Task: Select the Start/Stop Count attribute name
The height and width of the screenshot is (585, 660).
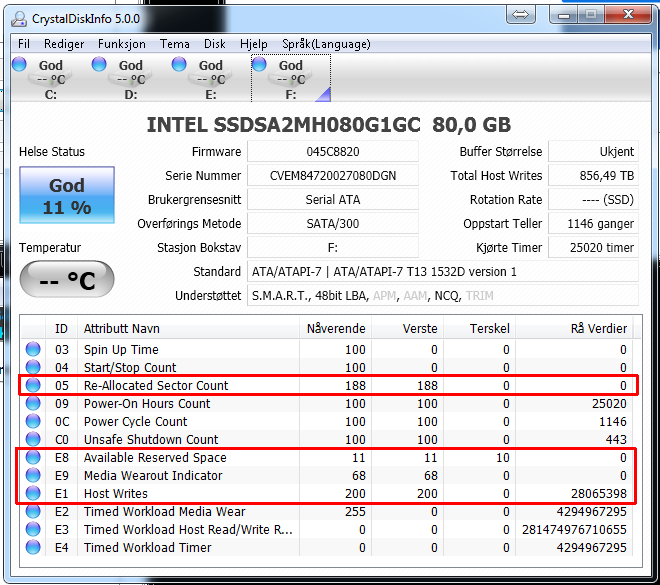Action: (130, 367)
